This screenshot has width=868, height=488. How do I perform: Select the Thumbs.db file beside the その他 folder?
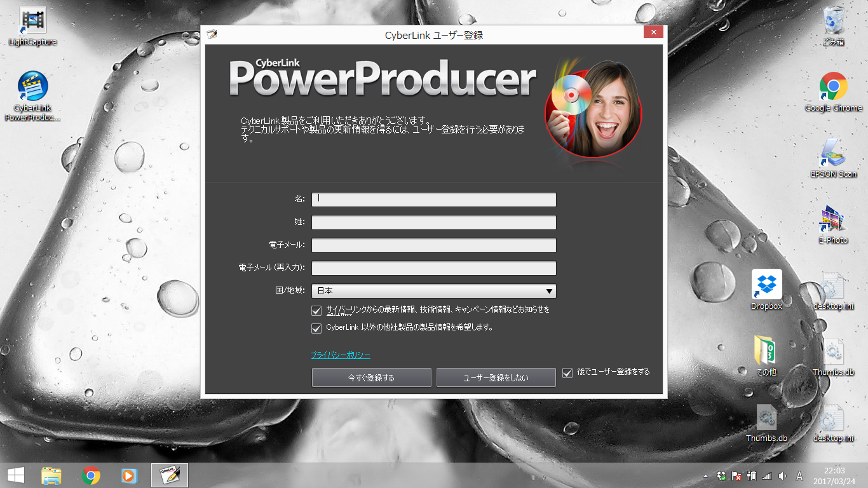[x=833, y=356]
